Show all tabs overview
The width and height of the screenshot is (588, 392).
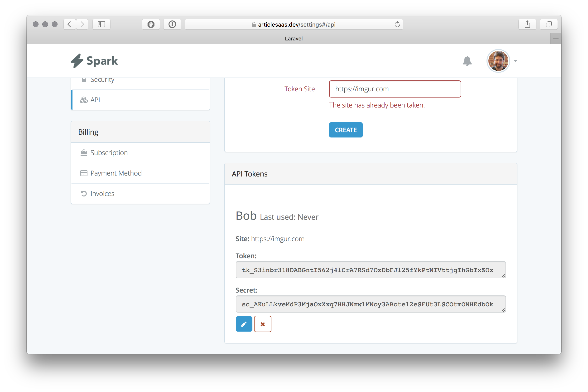[549, 24]
